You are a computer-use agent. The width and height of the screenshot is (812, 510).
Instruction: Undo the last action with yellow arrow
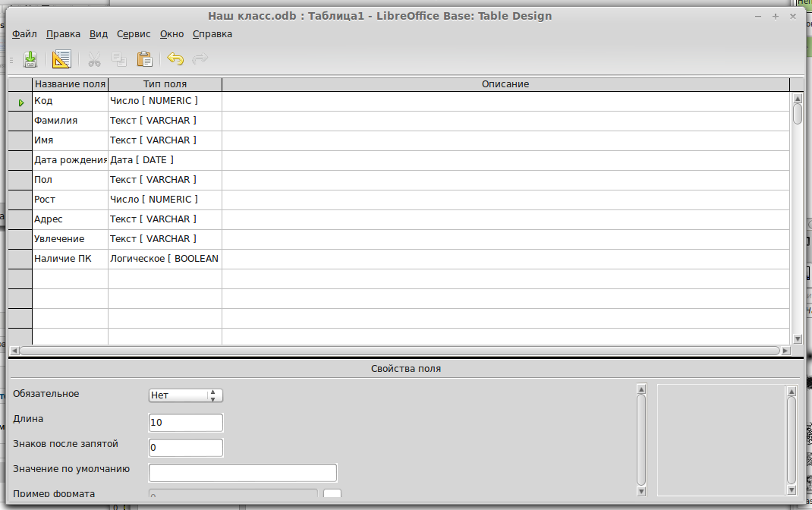pyautogui.click(x=175, y=59)
